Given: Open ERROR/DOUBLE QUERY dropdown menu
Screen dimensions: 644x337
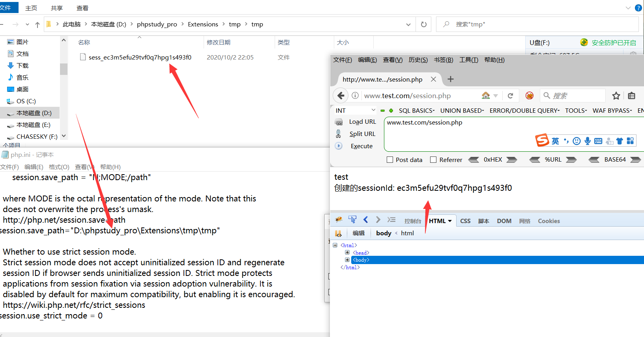Looking at the screenshot, I should point(524,111).
